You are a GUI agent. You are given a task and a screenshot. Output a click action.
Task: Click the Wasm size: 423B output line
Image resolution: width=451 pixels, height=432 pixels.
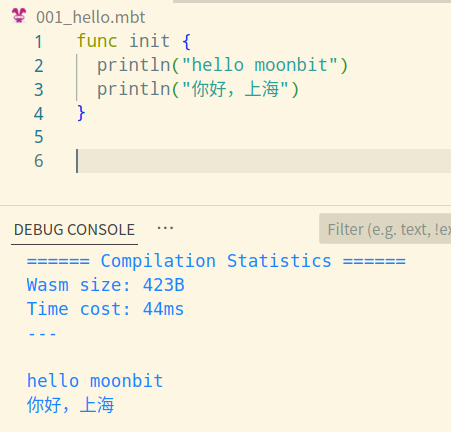pos(106,285)
